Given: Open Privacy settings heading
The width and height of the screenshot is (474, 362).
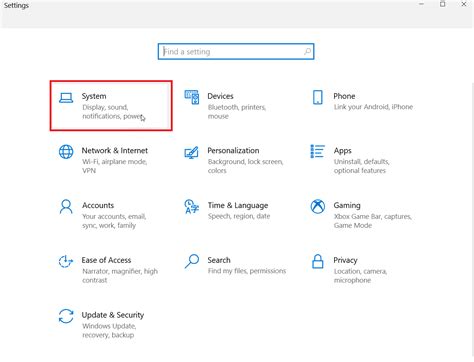Looking at the screenshot, I should pos(345,260).
